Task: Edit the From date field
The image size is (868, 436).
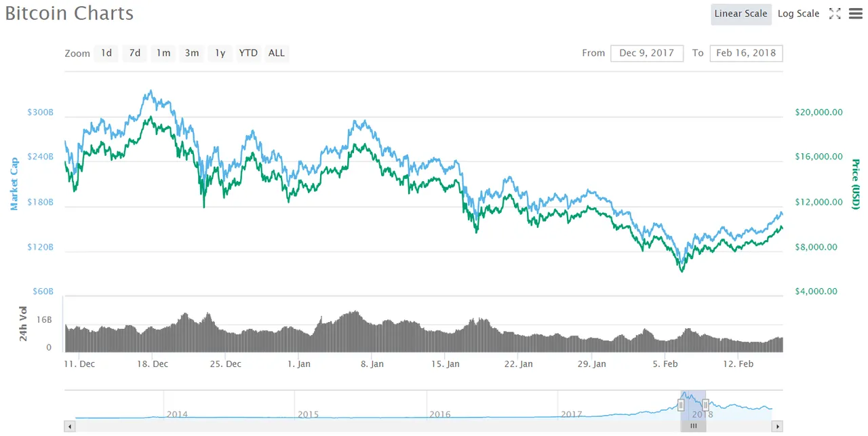Action: (647, 53)
